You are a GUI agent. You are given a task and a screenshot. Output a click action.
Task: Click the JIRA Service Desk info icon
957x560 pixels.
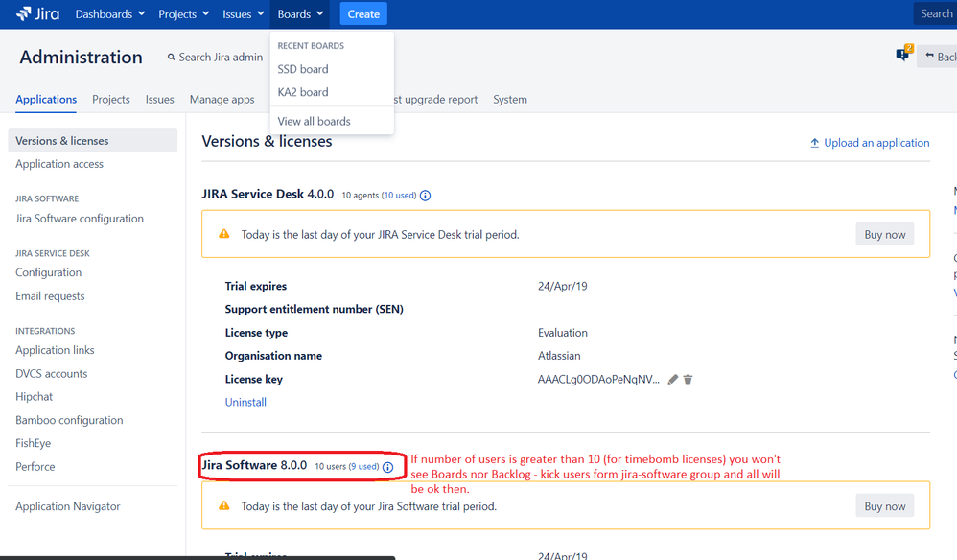coord(426,196)
